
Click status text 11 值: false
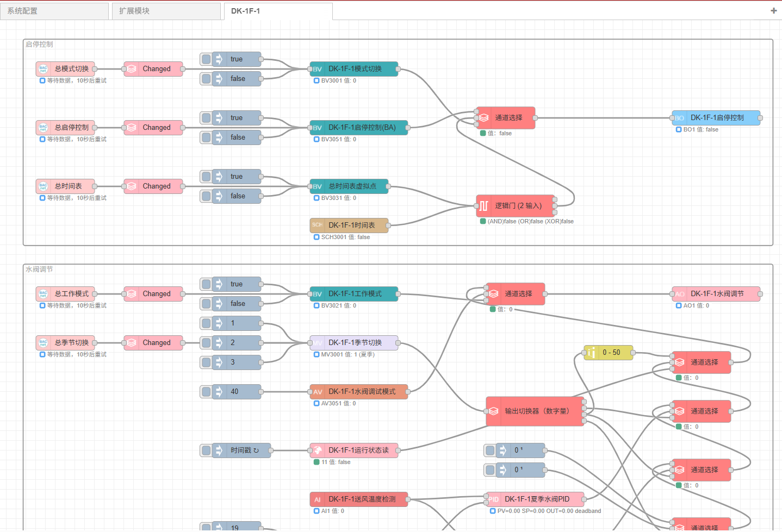(336, 462)
